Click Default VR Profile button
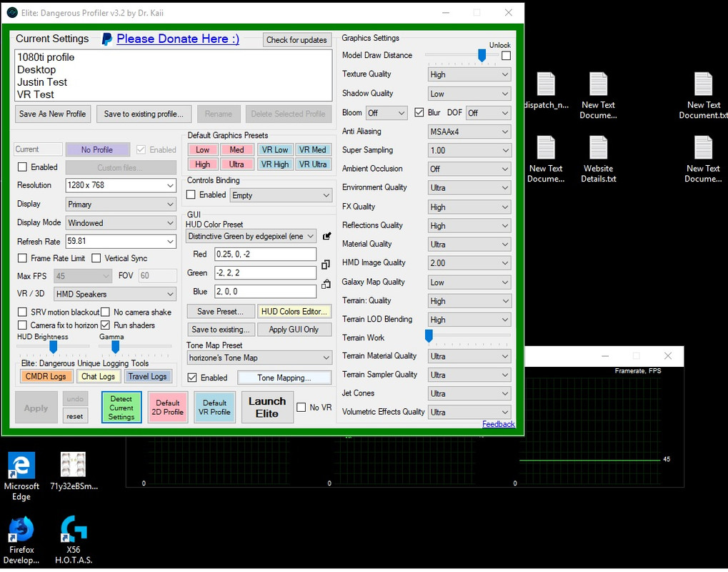The width and height of the screenshot is (728, 572). [x=214, y=408]
